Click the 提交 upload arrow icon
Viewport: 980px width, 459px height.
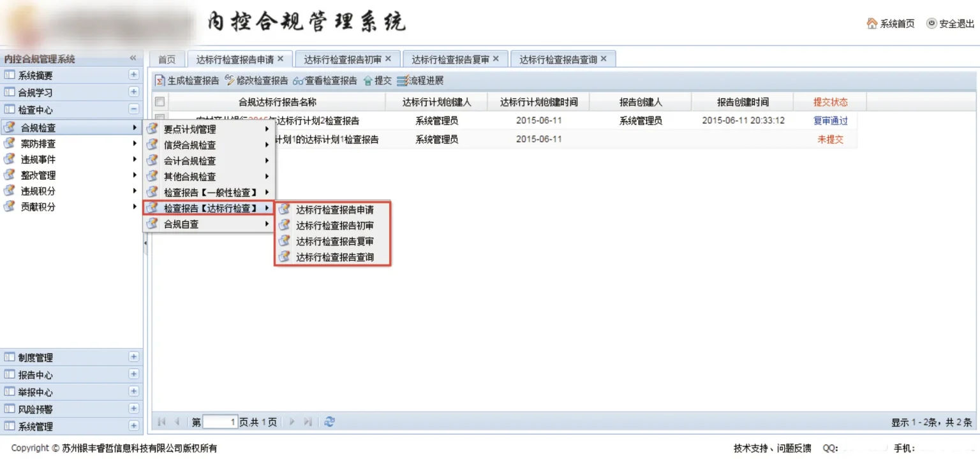367,81
